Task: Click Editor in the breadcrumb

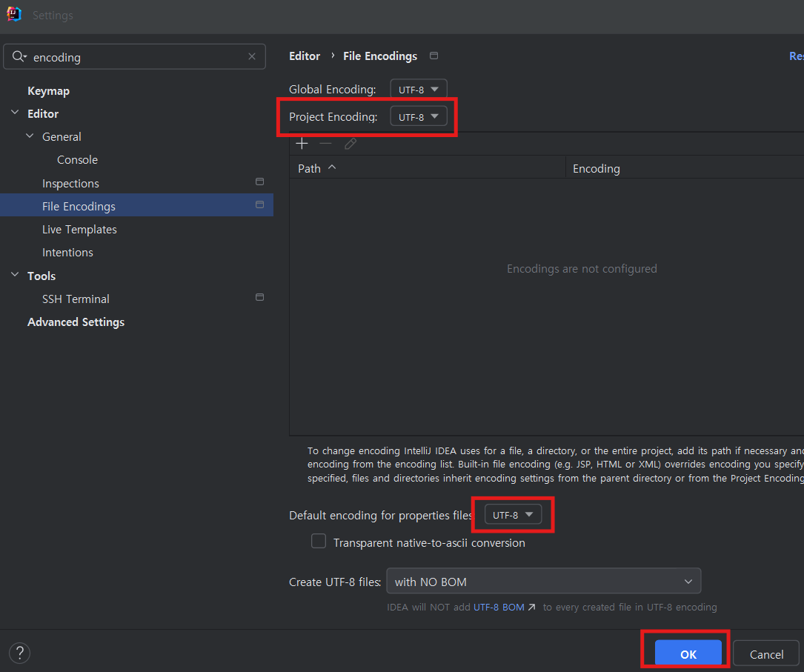Action: tap(305, 56)
